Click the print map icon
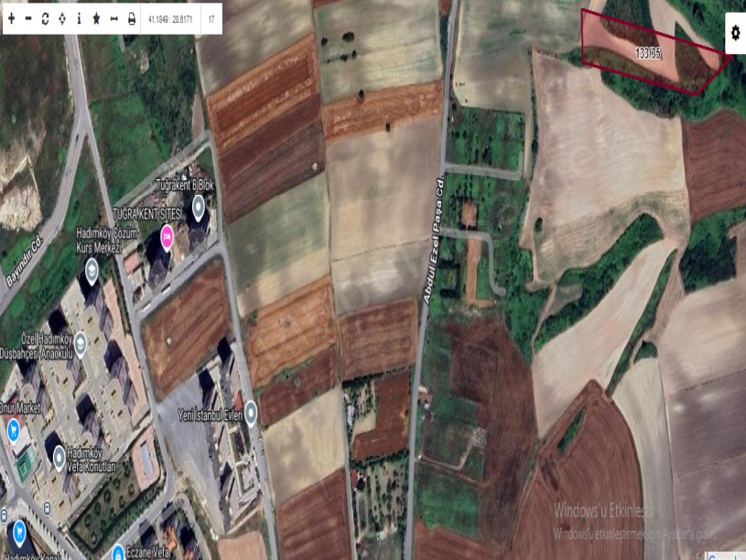The width and height of the screenshot is (746, 560). (x=131, y=18)
